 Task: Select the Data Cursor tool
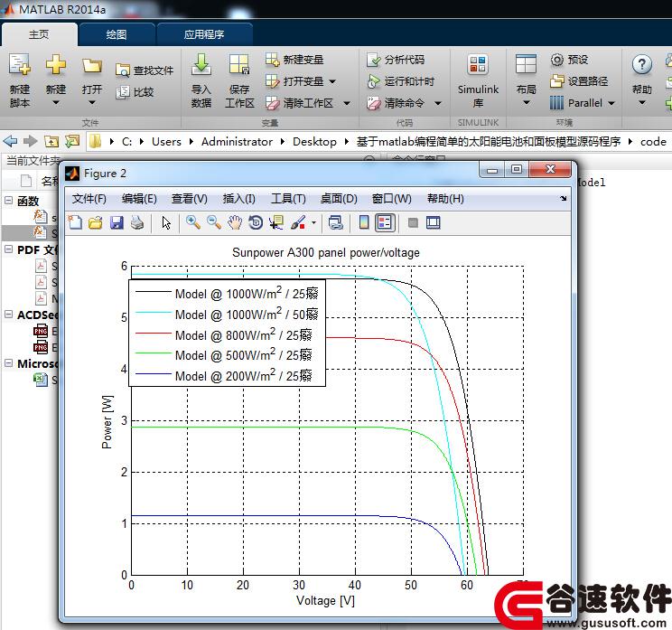[x=276, y=222]
